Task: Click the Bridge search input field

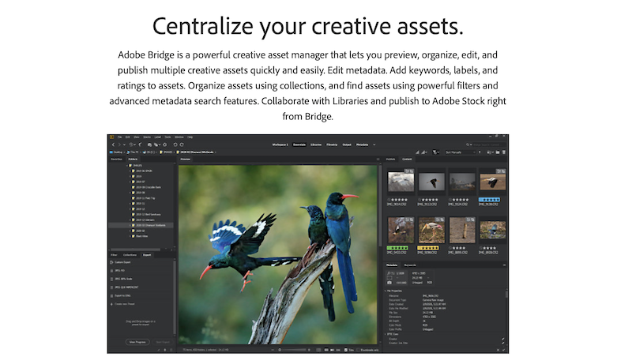Action: click(489, 144)
